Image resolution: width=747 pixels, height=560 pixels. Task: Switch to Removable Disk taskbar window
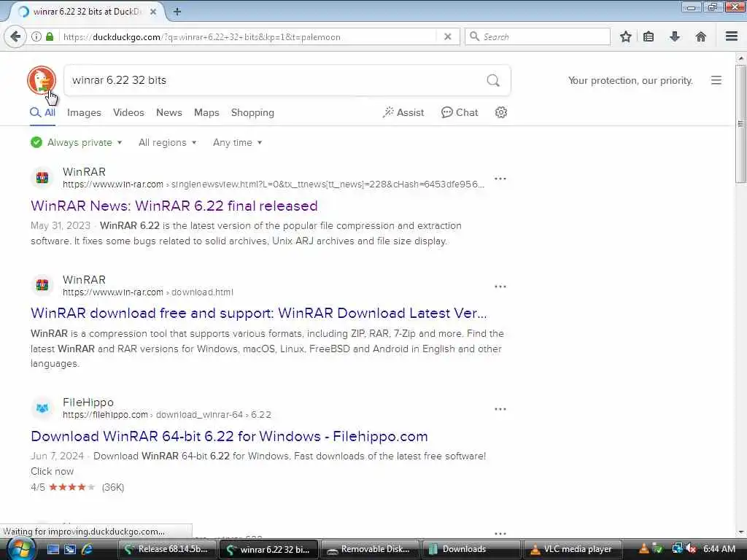368,549
